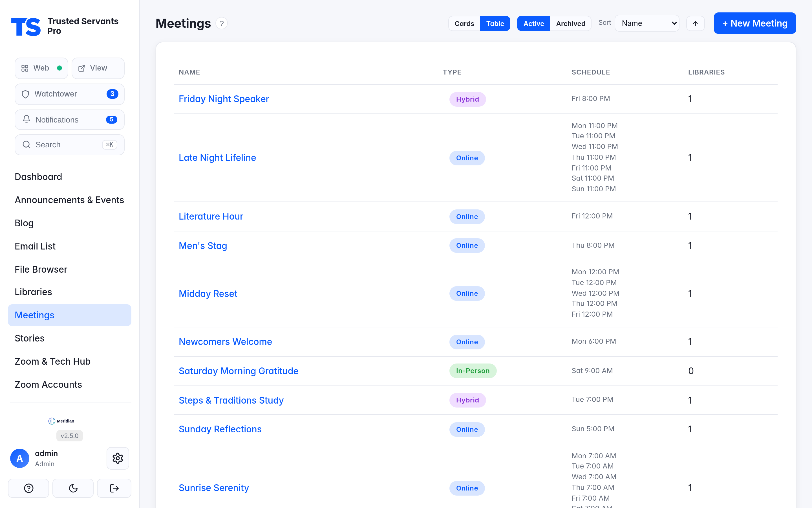Viewport: 812px width, 508px height.
Task: Click the Watchtower badge count 3
Action: (x=112, y=94)
